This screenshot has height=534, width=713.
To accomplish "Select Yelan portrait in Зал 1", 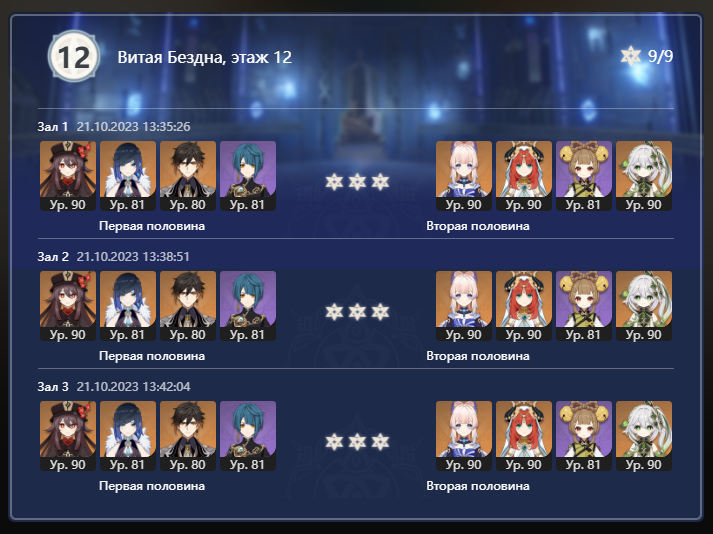I will pyautogui.click(x=128, y=176).
